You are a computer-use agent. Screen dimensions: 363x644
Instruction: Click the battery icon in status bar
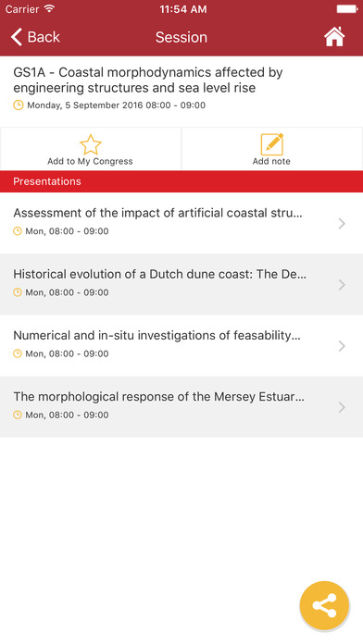tap(347, 9)
